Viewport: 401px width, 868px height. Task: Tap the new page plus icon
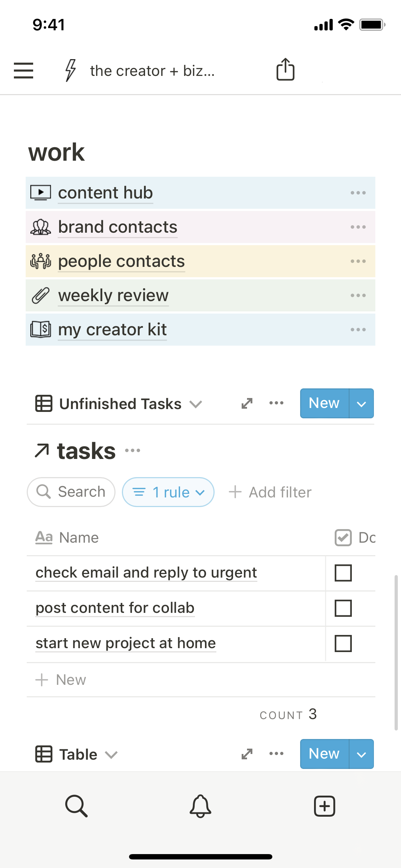point(324,806)
